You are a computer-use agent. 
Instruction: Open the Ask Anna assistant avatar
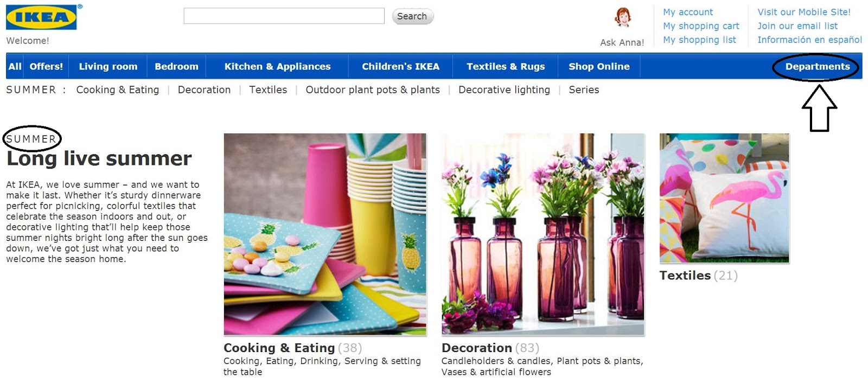pos(623,17)
